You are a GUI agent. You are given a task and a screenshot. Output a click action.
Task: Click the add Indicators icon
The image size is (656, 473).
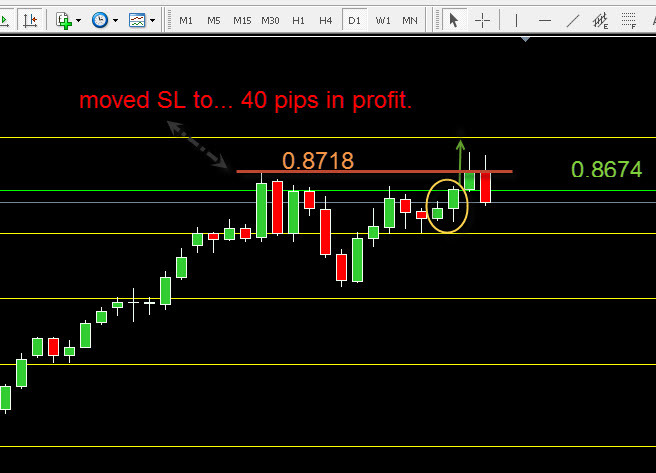tap(64, 20)
